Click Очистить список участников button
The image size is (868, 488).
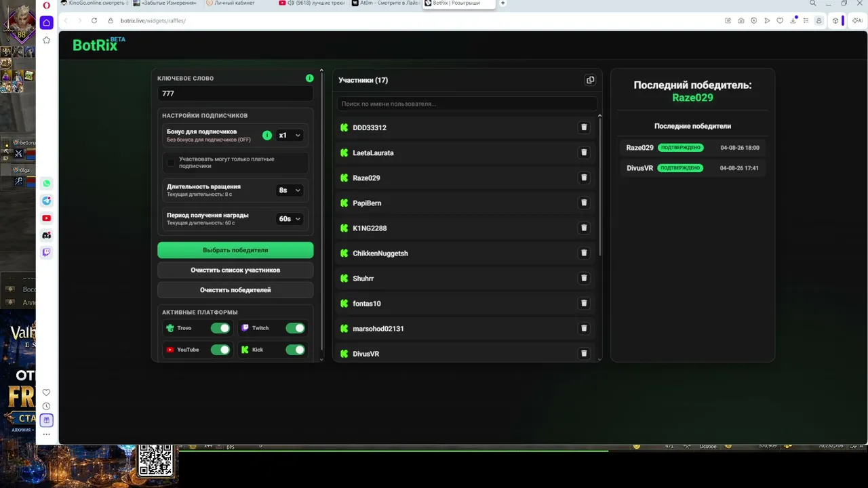235,270
